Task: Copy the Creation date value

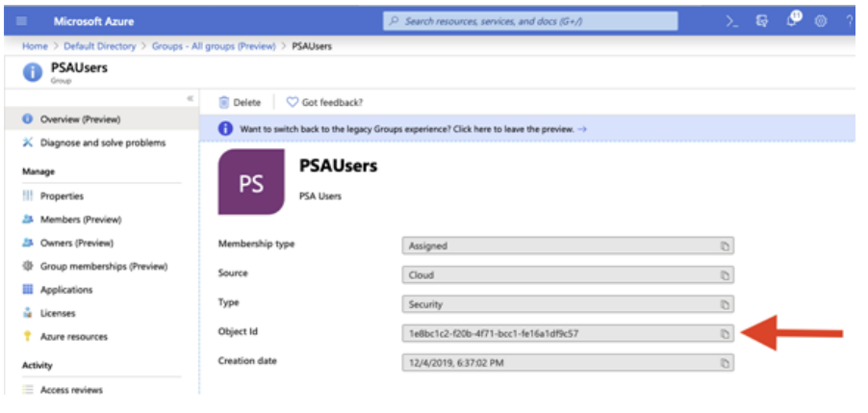Action: click(x=724, y=363)
